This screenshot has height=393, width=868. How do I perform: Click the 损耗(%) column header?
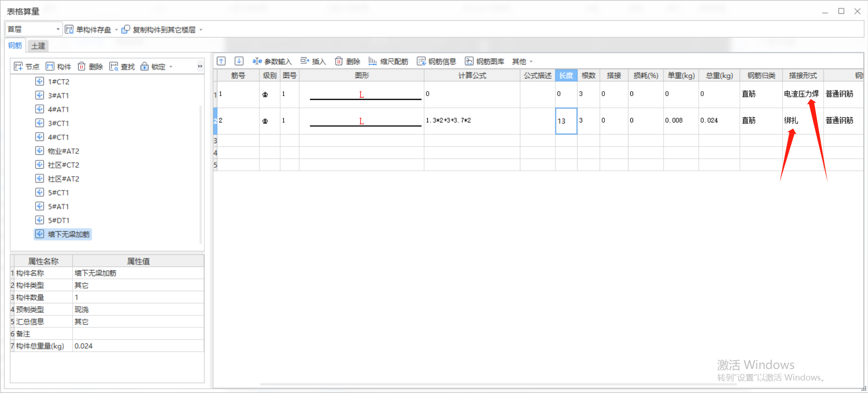click(x=646, y=75)
